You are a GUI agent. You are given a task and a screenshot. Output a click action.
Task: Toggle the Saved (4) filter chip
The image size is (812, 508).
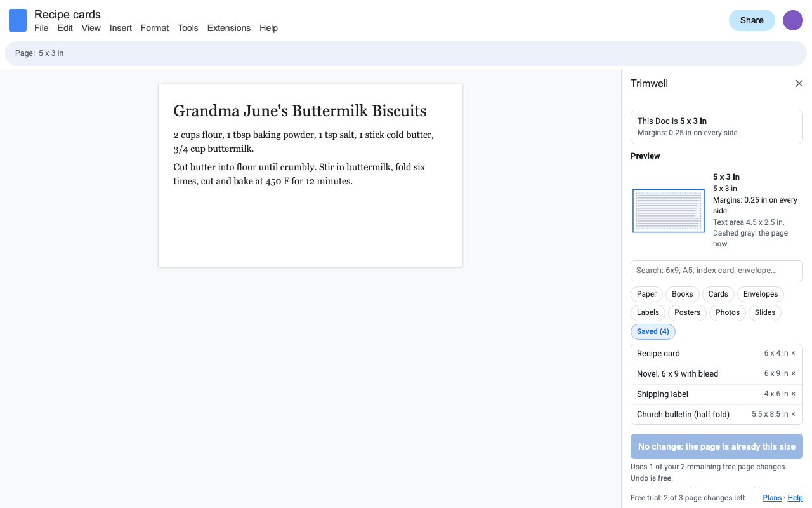[653, 331]
